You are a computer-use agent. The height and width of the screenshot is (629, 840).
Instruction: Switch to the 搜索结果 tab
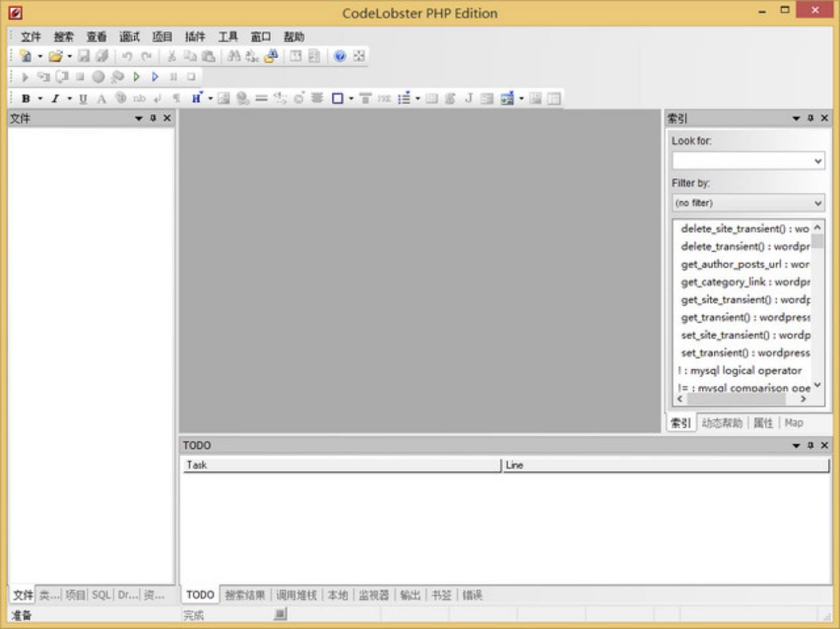[x=245, y=595]
